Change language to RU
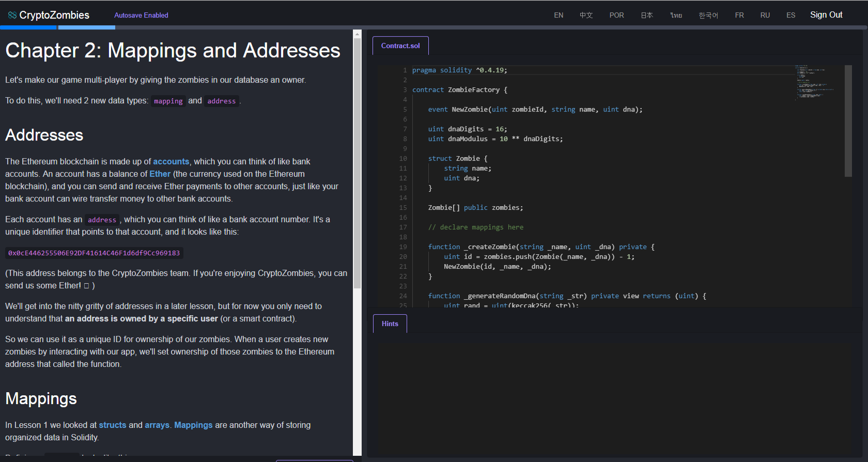 [x=765, y=16]
